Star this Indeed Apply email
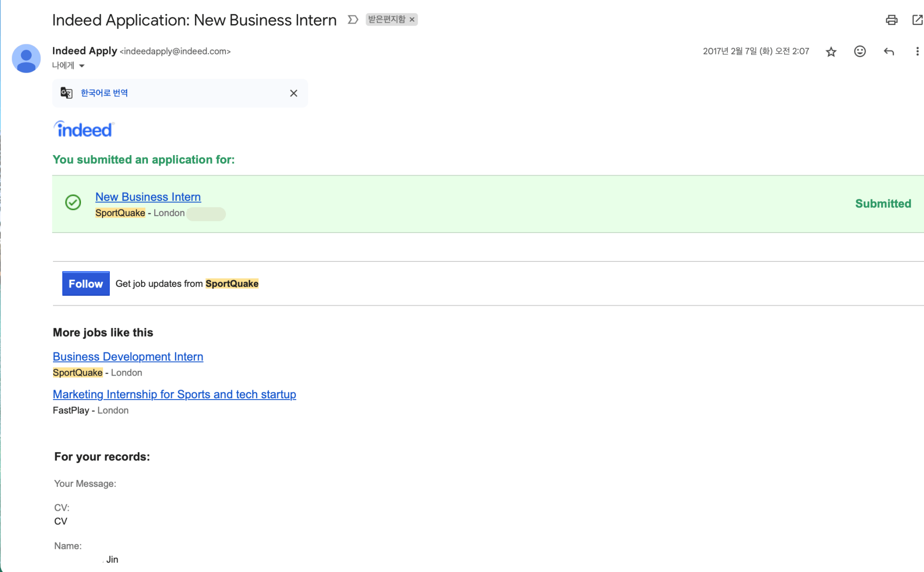The width and height of the screenshot is (924, 572). pos(831,52)
